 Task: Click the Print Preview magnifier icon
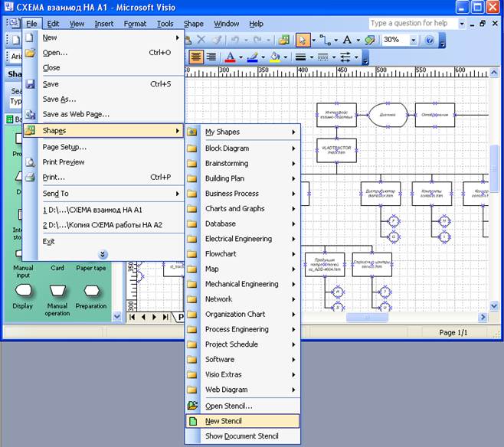[x=30, y=162]
